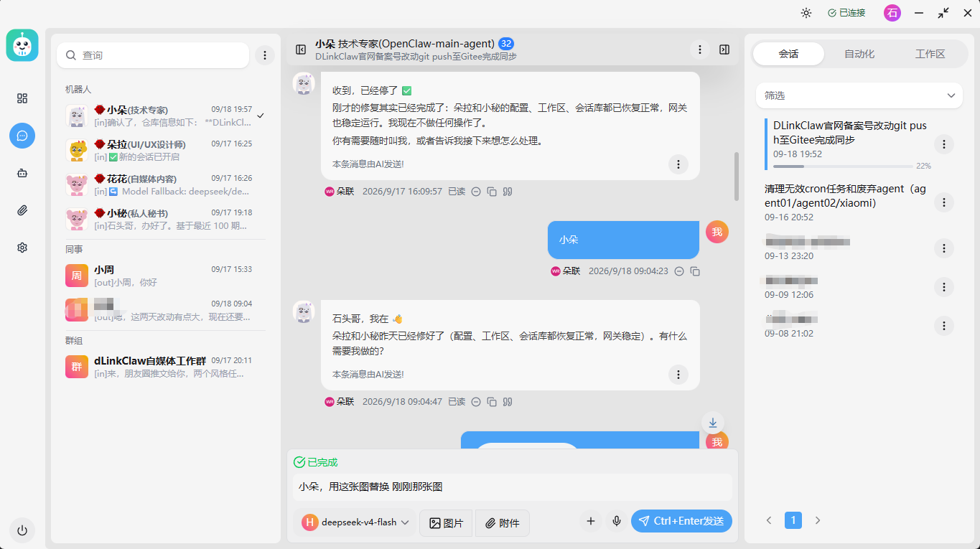
Task: Open more options next to search field
Action: pos(265,55)
